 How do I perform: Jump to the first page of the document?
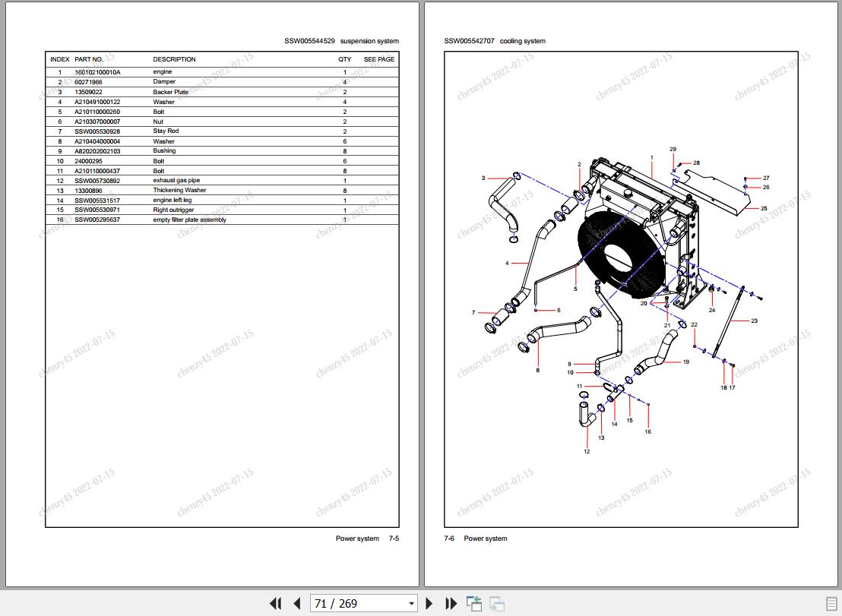275,602
